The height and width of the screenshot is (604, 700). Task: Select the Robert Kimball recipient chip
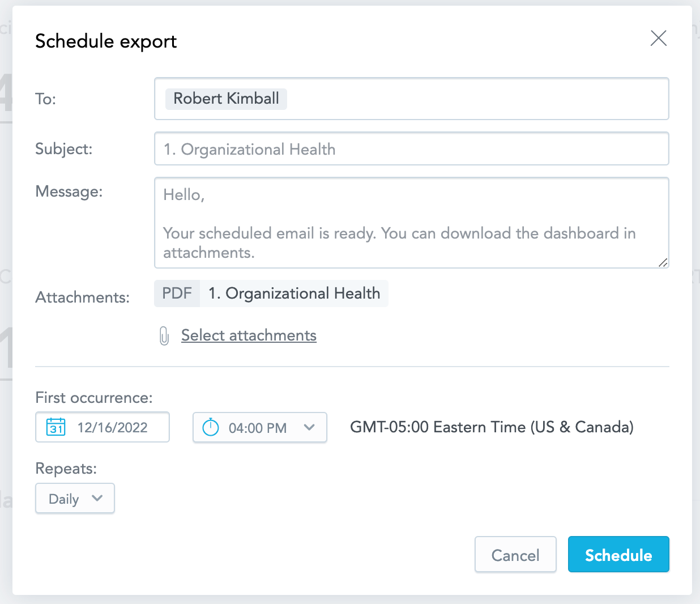226,99
